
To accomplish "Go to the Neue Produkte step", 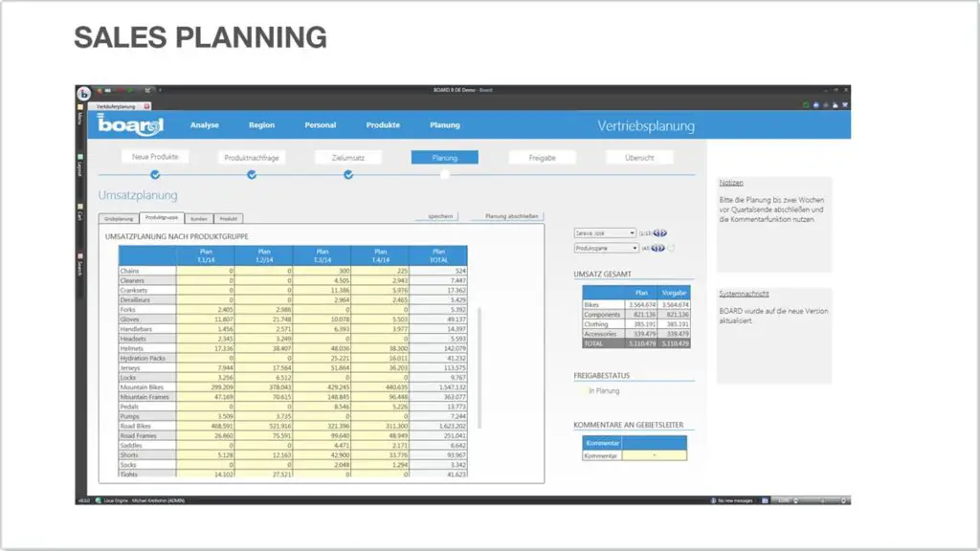I will (x=155, y=157).
